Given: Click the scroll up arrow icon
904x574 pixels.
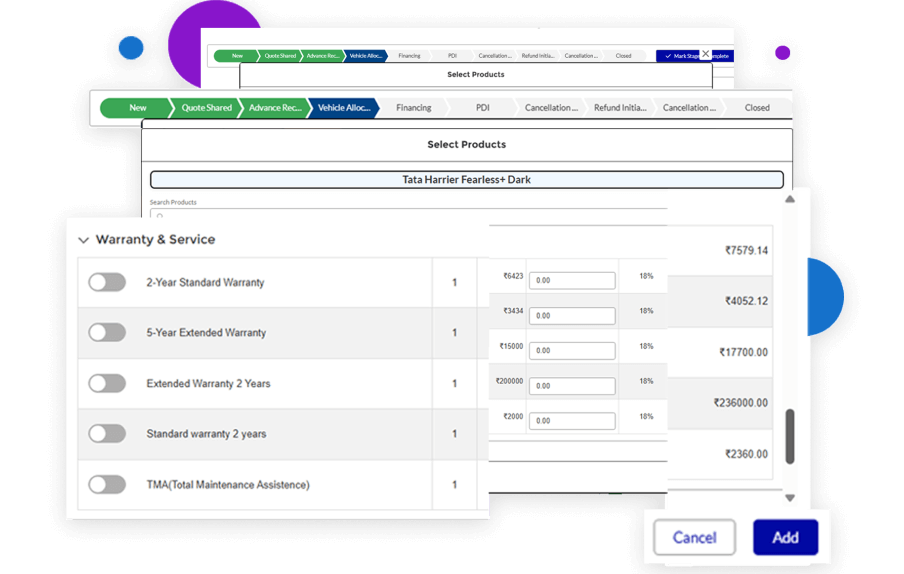Looking at the screenshot, I should pyautogui.click(x=789, y=200).
